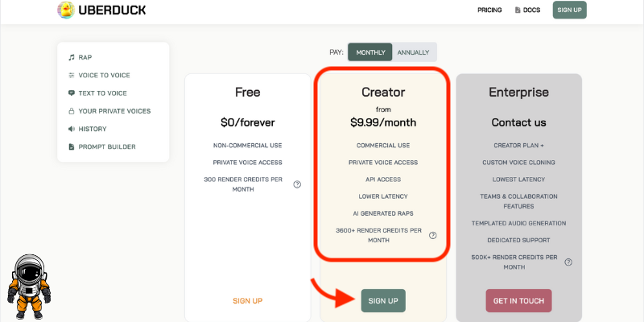Switch billing to ANNUALLY
644x322 pixels.
point(413,52)
